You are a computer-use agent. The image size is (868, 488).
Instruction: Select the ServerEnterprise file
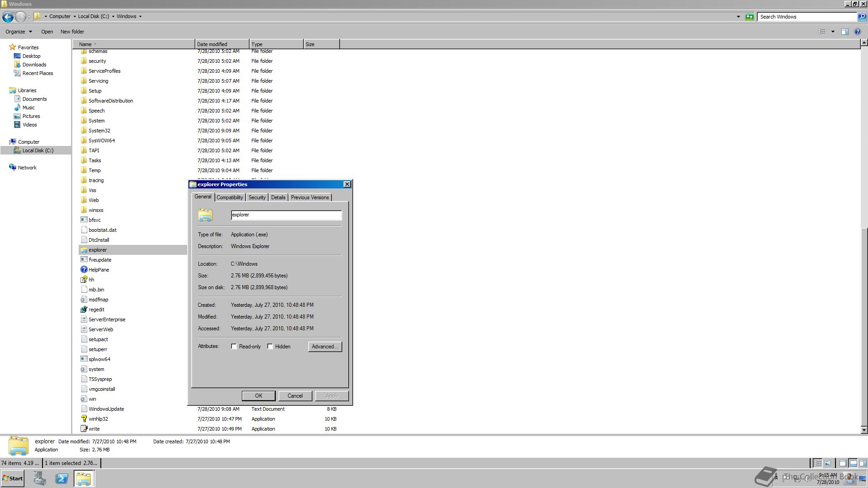[x=107, y=319]
